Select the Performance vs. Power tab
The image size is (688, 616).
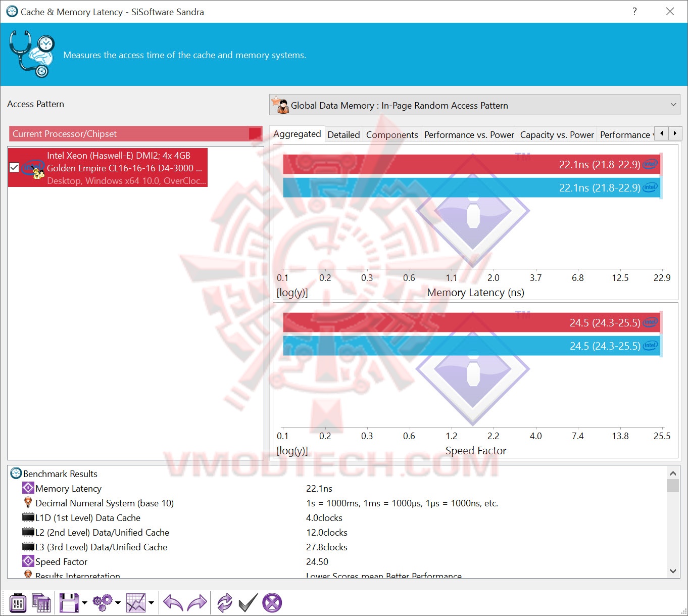[x=469, y=135]
